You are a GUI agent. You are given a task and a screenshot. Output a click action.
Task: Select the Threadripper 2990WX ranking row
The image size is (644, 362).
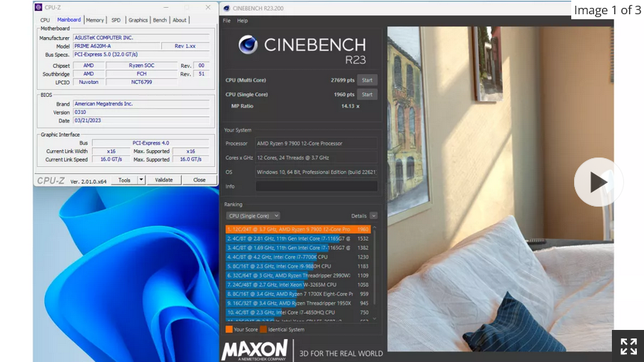point(298,275)
